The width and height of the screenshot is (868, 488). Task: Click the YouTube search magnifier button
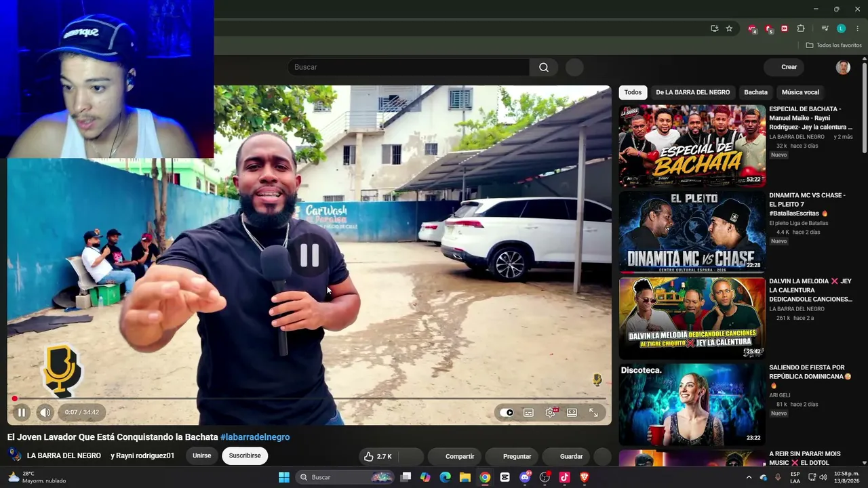point(544,67)
